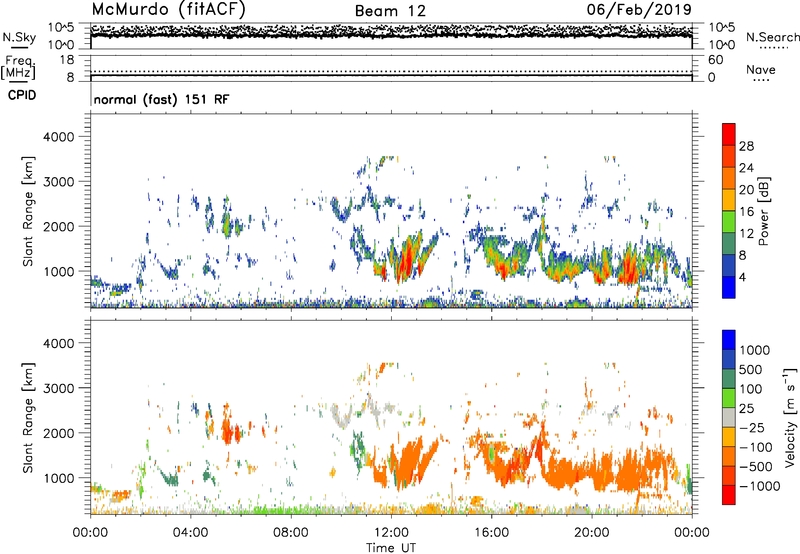Click the -25 tick on velocity colorbar
Screen dimensions: 800x554
(752, 427)
